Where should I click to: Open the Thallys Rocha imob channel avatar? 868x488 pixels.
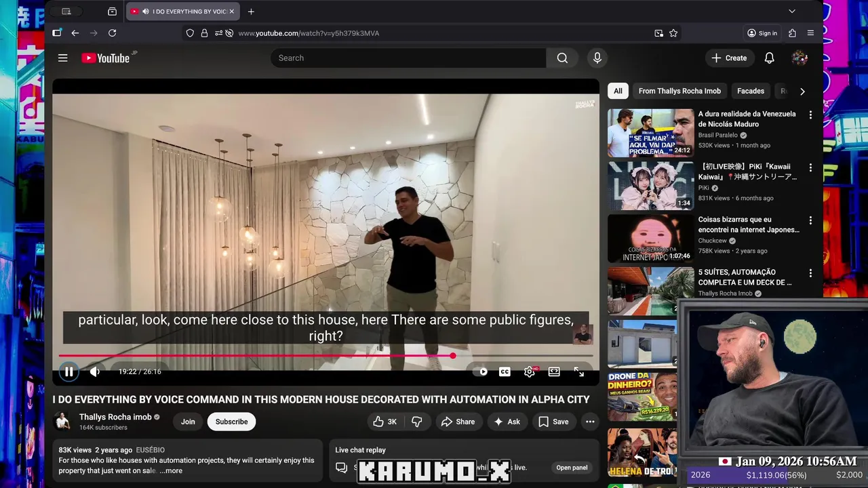(x=63, y=422)
